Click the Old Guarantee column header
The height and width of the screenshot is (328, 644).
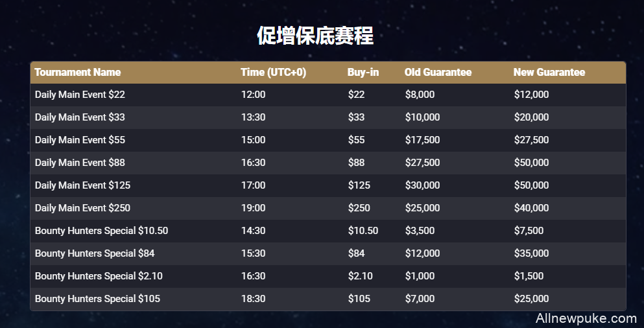(x=438, y=72)
